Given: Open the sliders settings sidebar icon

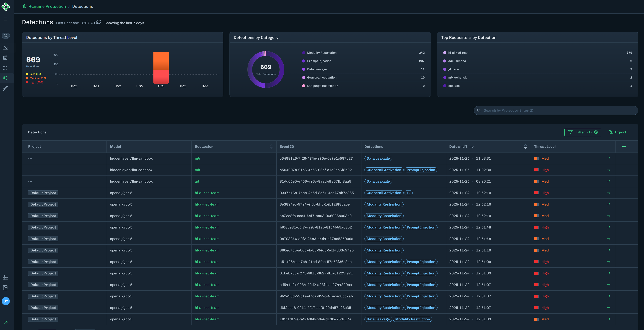Looking at the screenshot, I should tap(5, 277).
